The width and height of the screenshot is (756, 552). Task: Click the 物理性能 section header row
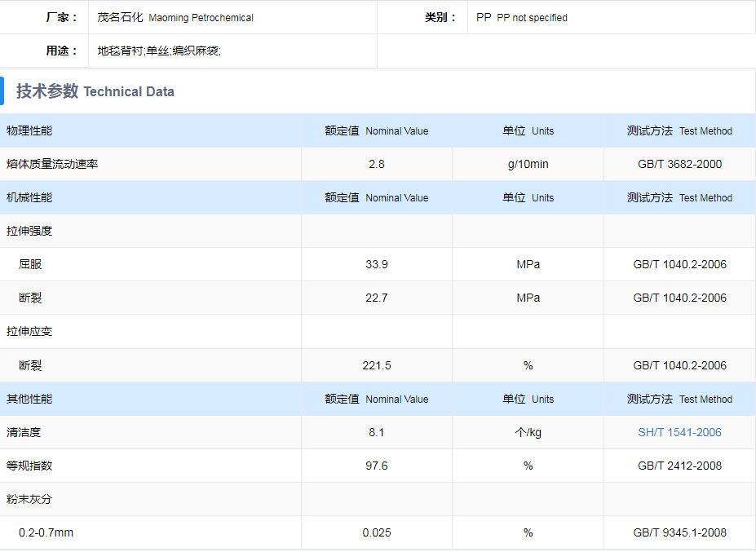[x=29, y=130]
